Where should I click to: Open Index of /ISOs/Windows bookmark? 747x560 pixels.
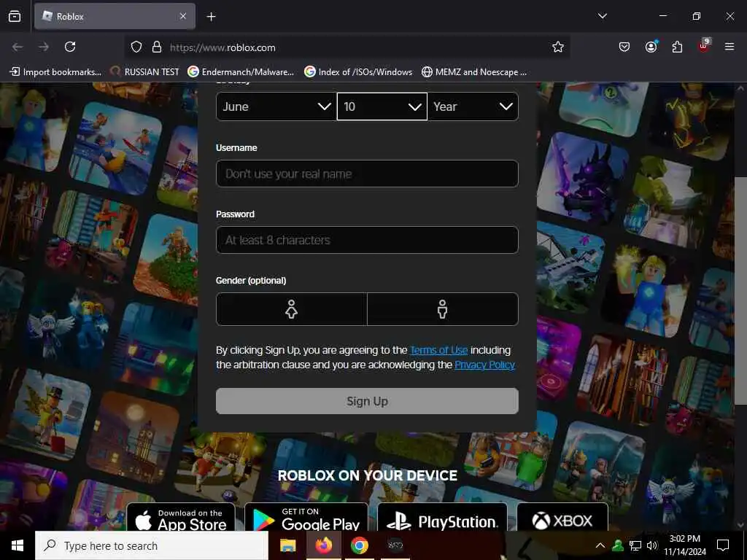358,72
